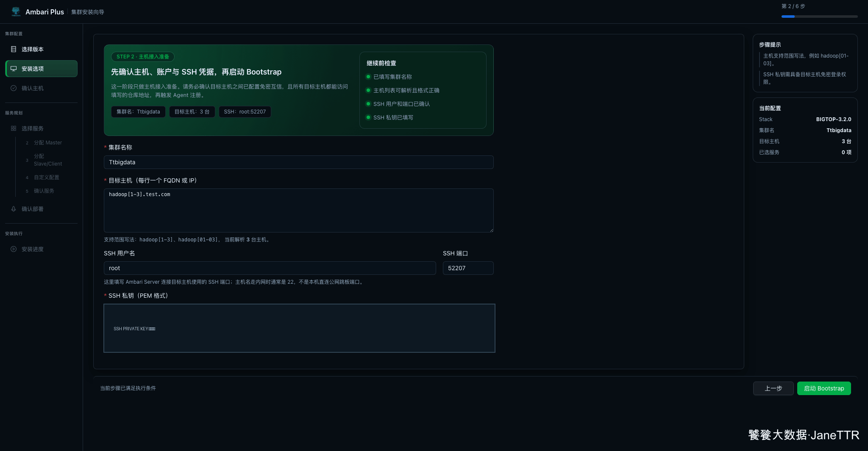Click the wizard step progress bar
868x451 pixels.
pyautogui.click(x=819, y=17)
